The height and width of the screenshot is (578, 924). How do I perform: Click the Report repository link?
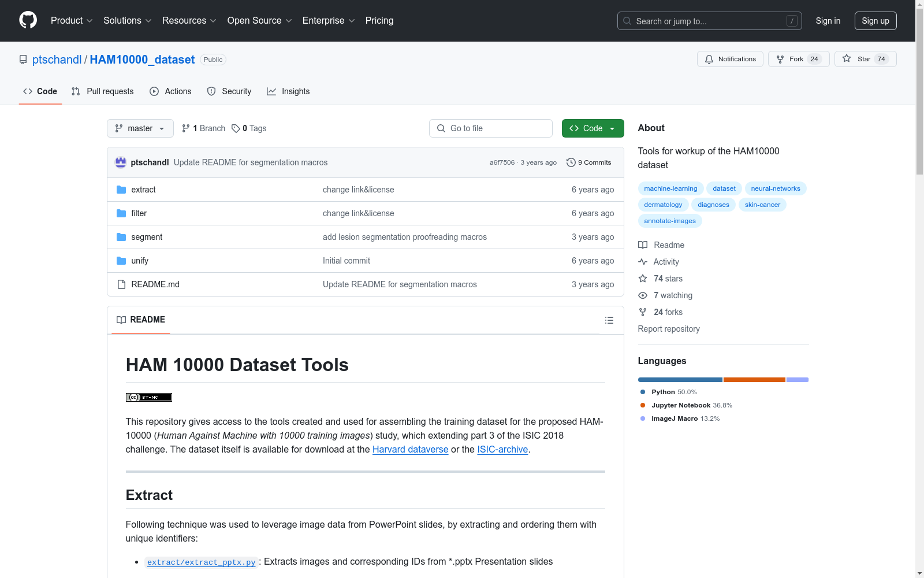669,329
